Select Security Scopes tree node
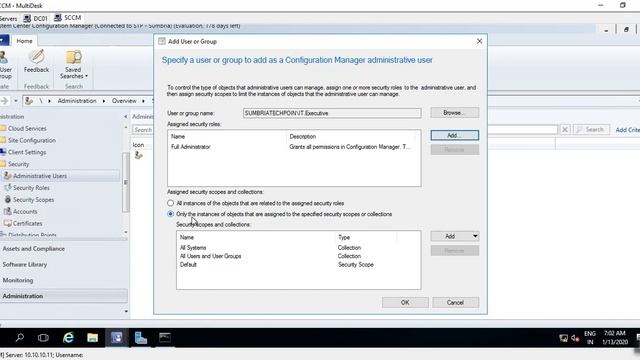The width and height of the screenshot is (640, 360). [33, 200]
